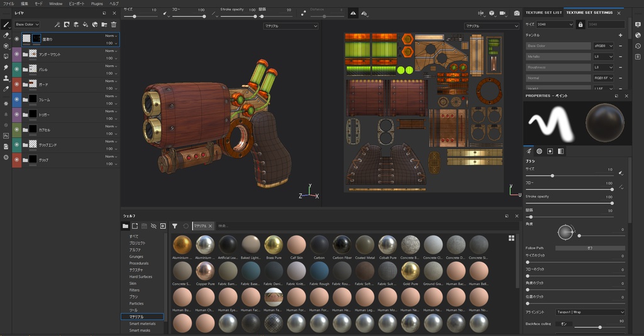Open the Plugins menu
The height and width of the screenshot is (336, 644).
click(x=96, y=3)
